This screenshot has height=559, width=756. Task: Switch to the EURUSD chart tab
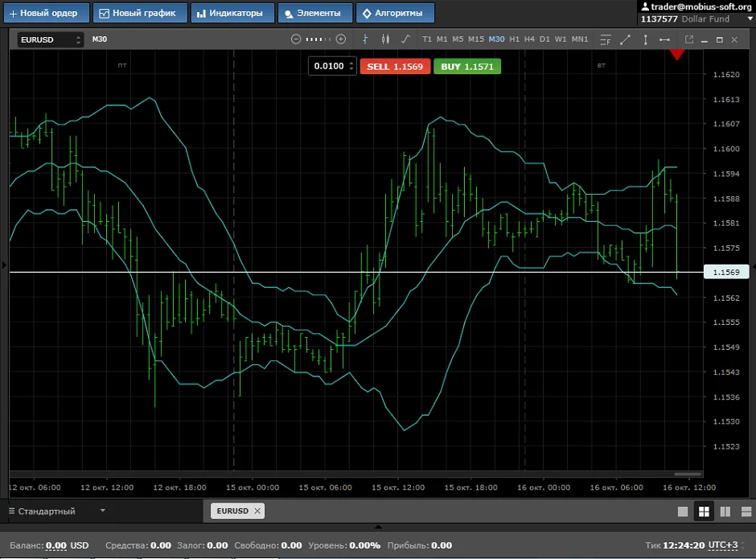point(232,511)
